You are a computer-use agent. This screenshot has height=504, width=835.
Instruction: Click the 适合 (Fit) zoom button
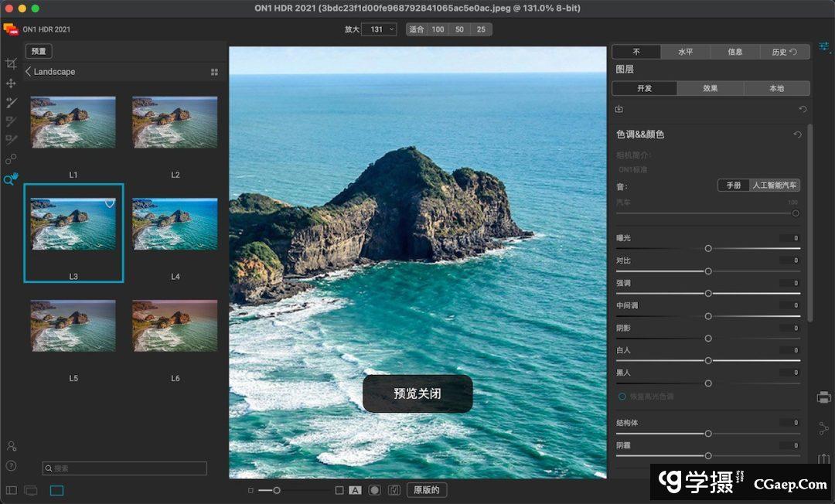417,29
